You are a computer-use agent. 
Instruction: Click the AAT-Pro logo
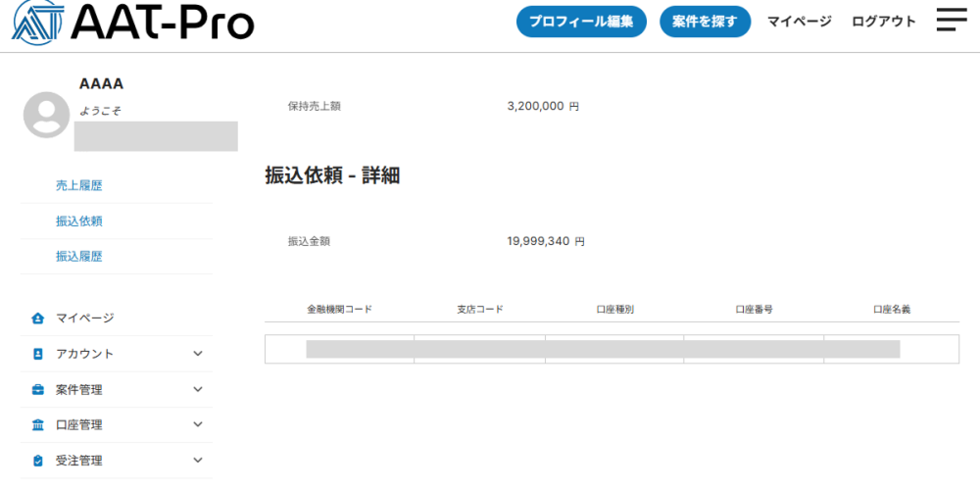132,22
